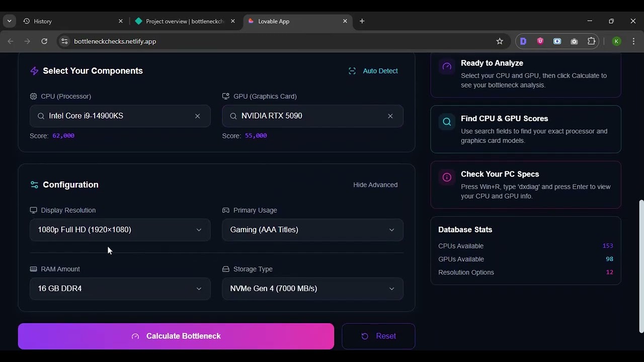Click the Database Stats heading
This screenshot has width=644, height=362.
click(465, 230)
